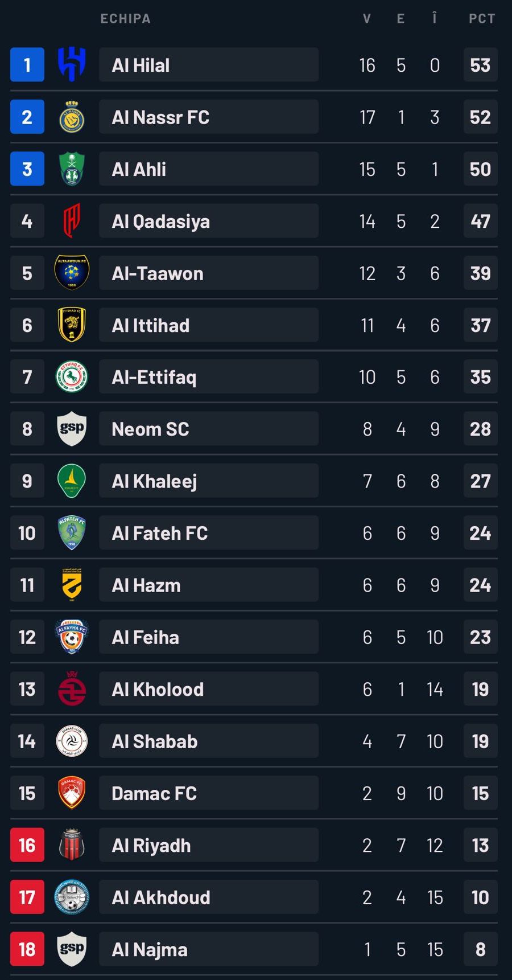
Task: Click the red rank 16 badge
Action: click(x=27, y=845)
